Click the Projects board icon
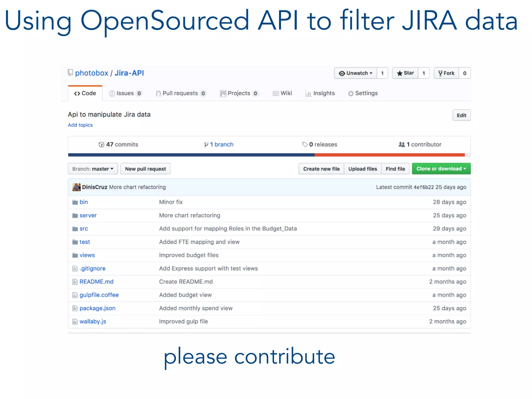Viewport: 532px width, 399px height. pos(223,93)
